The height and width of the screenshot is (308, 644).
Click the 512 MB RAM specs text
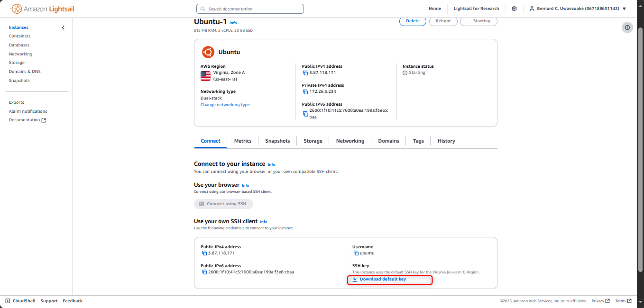tap(223, 30)
